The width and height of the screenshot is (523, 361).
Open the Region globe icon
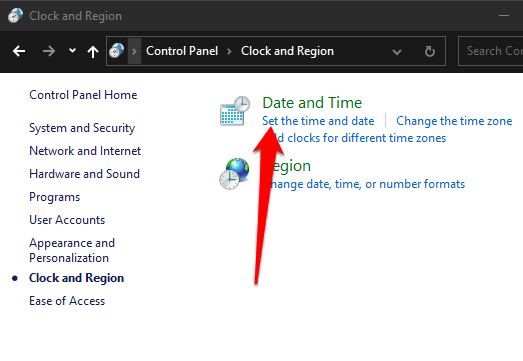click(x=234, y=173)
